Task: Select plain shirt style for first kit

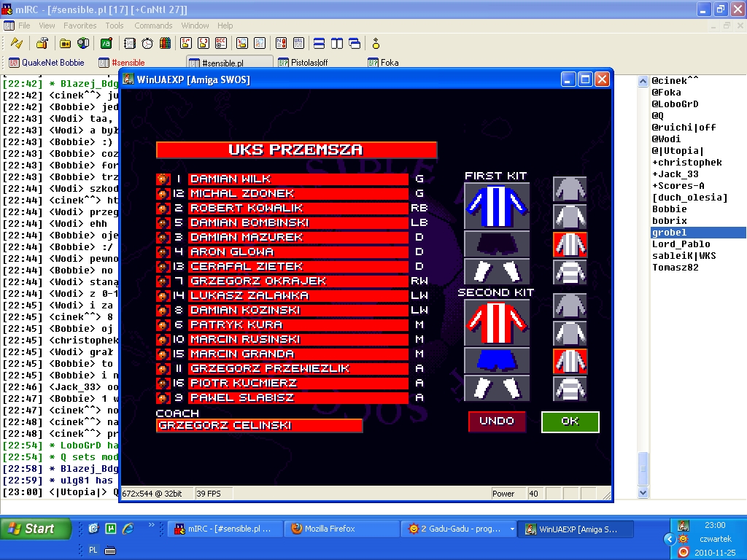Action: click(570, 189)
